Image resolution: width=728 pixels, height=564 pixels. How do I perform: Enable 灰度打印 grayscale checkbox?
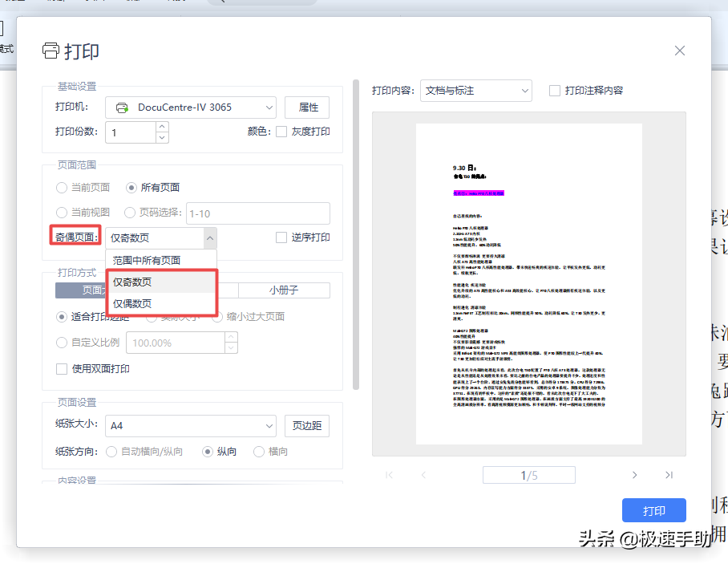coord(281,132)
